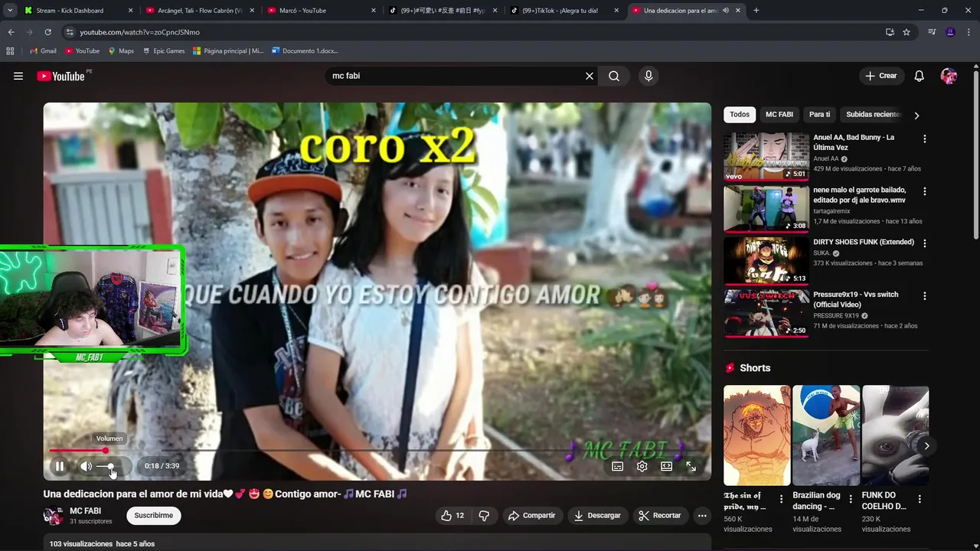The width and height of the screenshot is (980, 551).
Task: Open a new browser tab
Action: click(756, 11)
